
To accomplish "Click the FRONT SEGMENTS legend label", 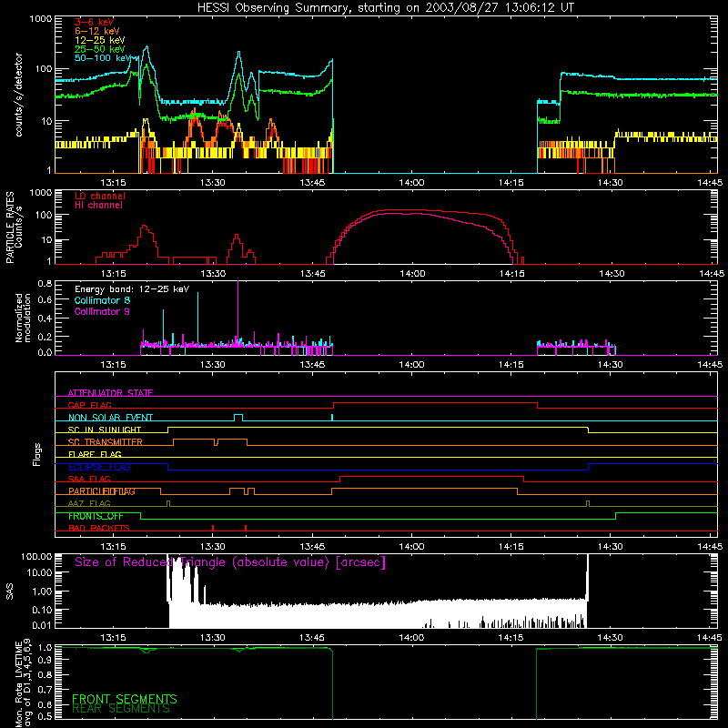I will (125, 699).
